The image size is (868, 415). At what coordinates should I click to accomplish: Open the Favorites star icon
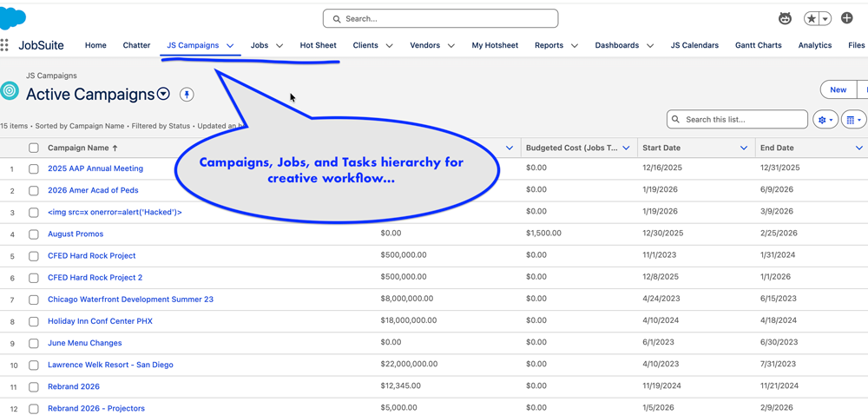point(812,18)
